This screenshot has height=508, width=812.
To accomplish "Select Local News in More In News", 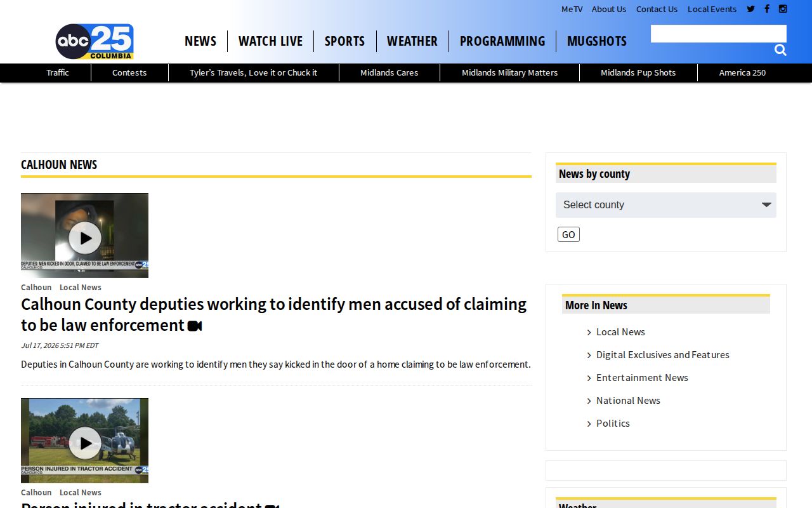I will [x=620, y=332].
